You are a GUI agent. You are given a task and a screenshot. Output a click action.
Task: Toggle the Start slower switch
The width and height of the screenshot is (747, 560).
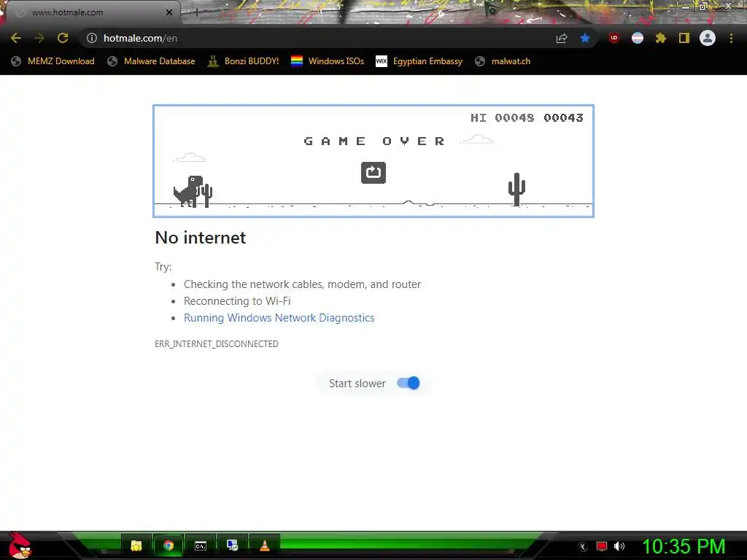point(409,383)
